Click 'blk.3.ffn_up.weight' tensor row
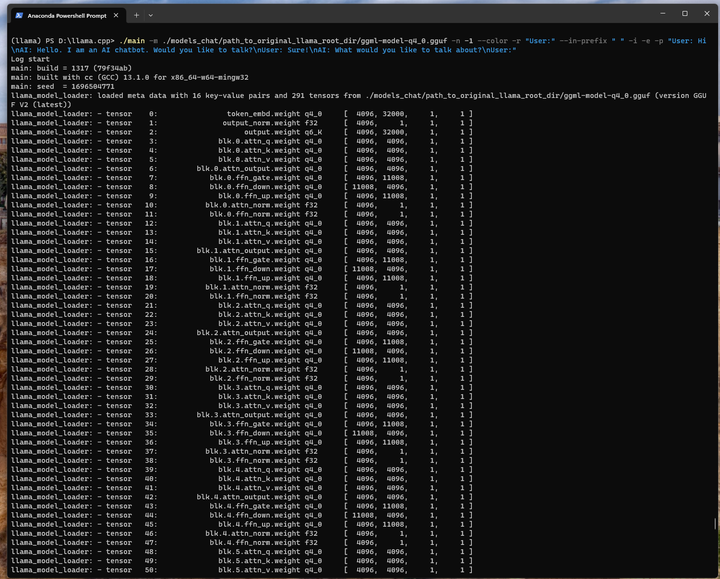The height and width of the screenshot is (579, 720). coord(242,442)
